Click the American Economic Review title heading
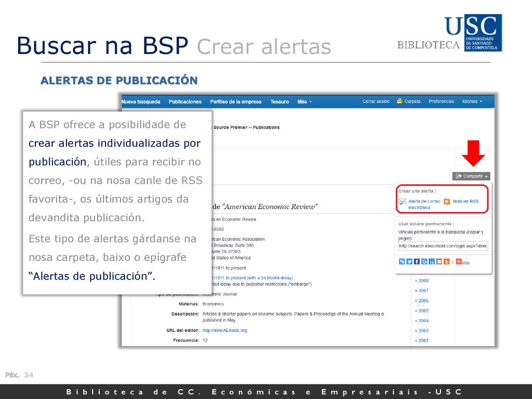The width and height of the screenshot is (532, 399). (x=265, y=207)
